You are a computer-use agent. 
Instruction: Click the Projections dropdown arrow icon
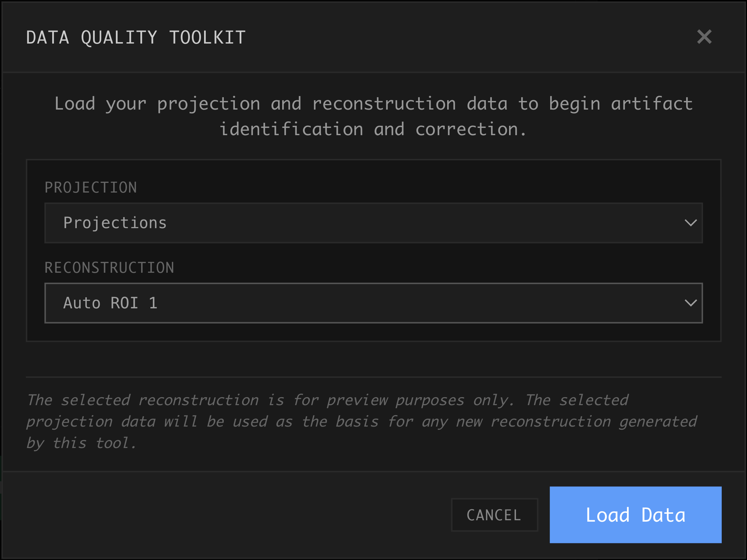pyautogui.click(x=691, y=223)
